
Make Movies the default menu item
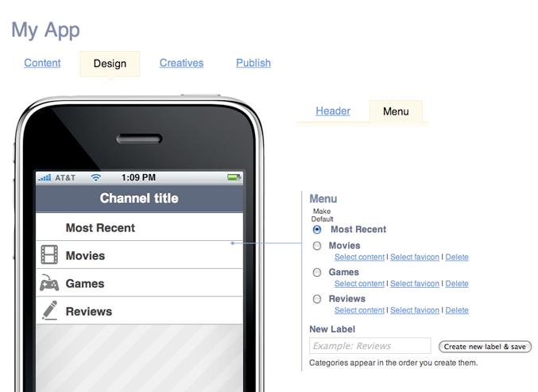click(x=317, y=246)
